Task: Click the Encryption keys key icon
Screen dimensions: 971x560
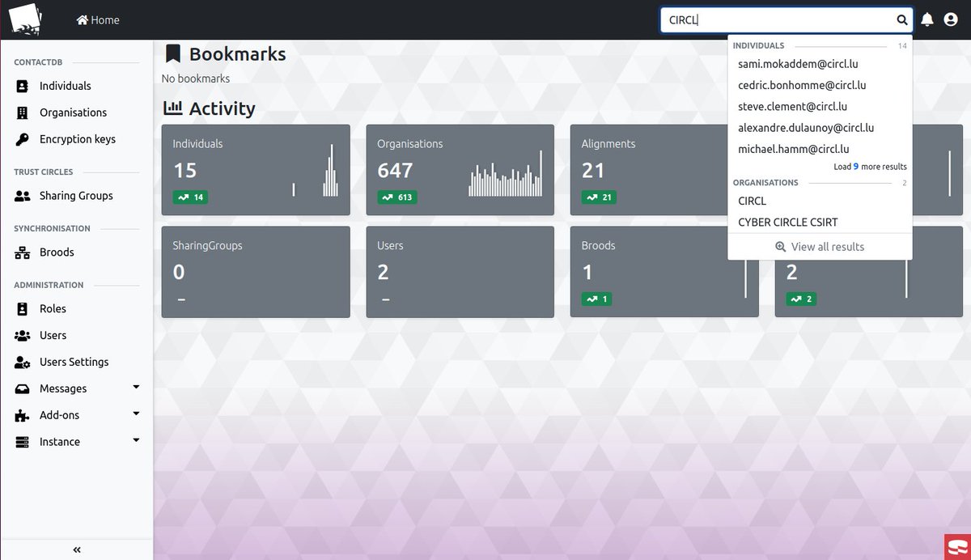Action: coord(23,139)
